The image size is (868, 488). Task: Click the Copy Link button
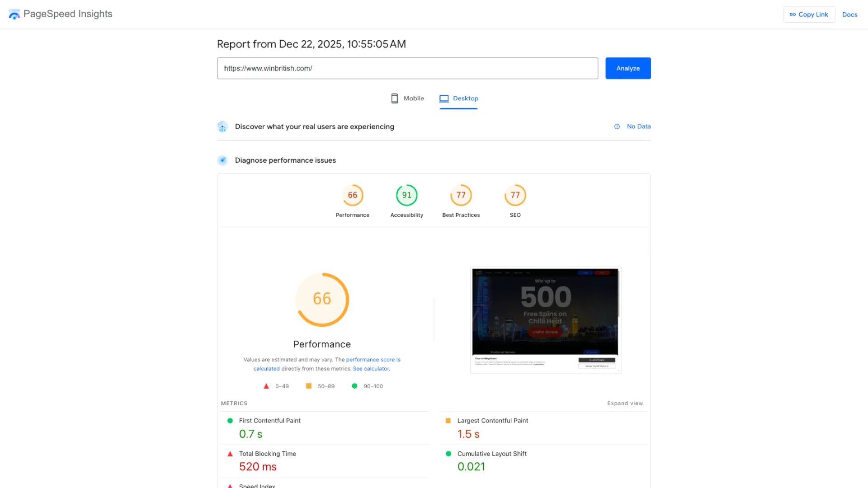click(x=809, y=14)
